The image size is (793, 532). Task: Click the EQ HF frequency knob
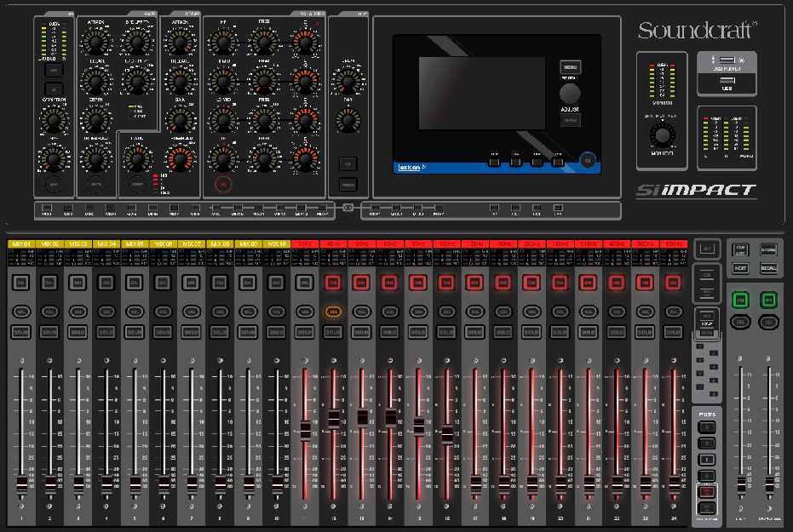point(263,43)
